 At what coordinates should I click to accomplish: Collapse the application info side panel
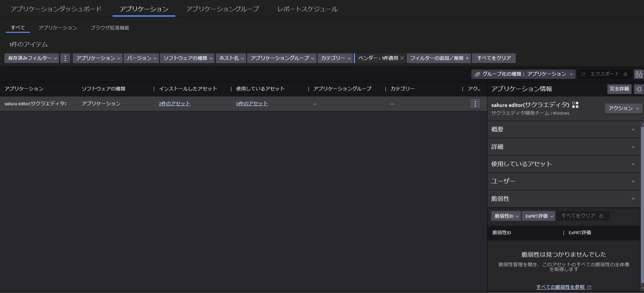pyautogui.click(x=639, y=89)
